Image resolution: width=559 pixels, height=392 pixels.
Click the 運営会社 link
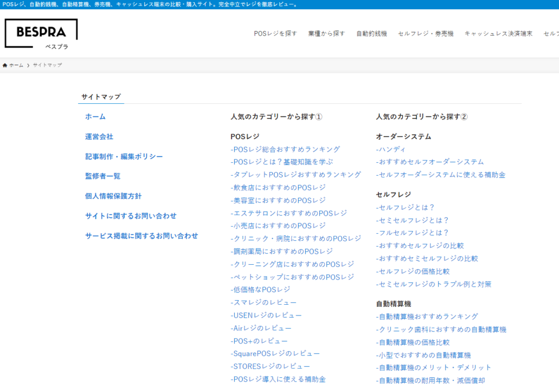(98, 136)
